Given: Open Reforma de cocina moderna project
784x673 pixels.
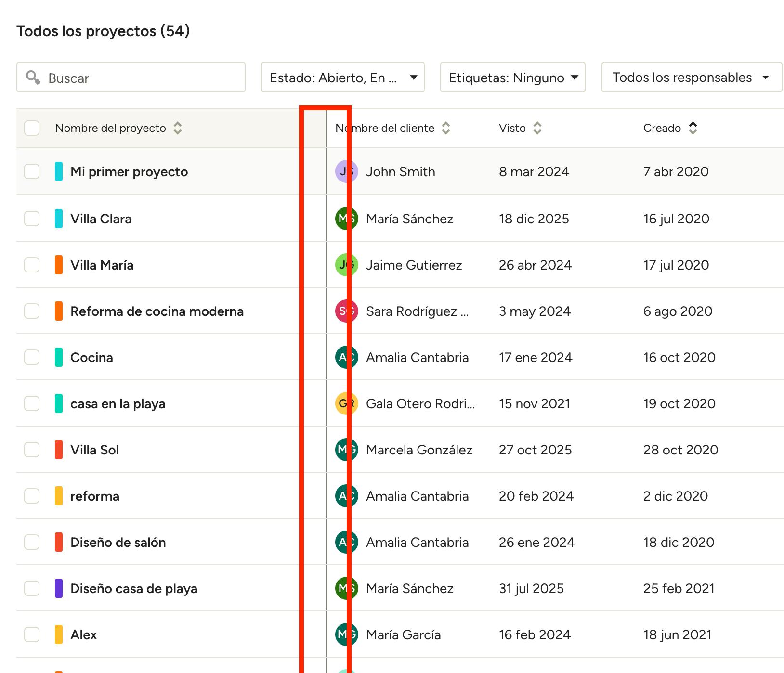Looking at the screenshot, I should (157, 311).
